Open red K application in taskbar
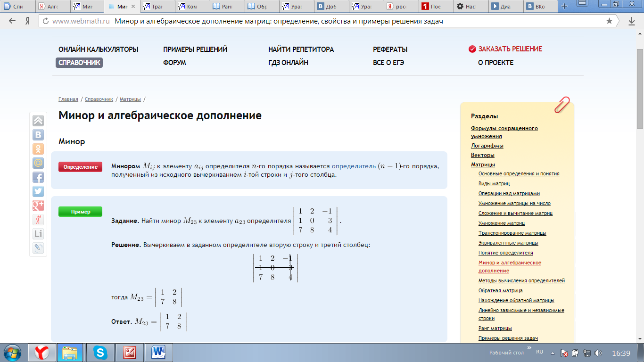644x362 pixels. tap(129, 352)
